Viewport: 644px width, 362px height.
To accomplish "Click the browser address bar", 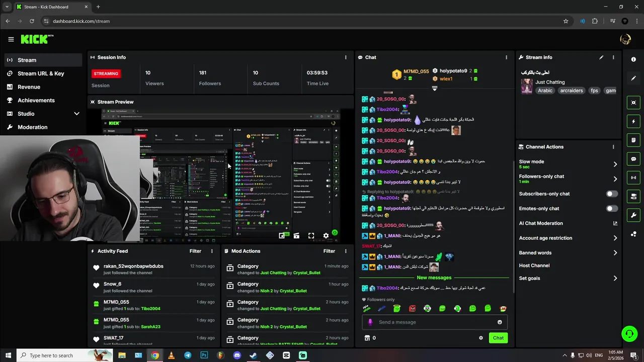I will pos(302,21).
